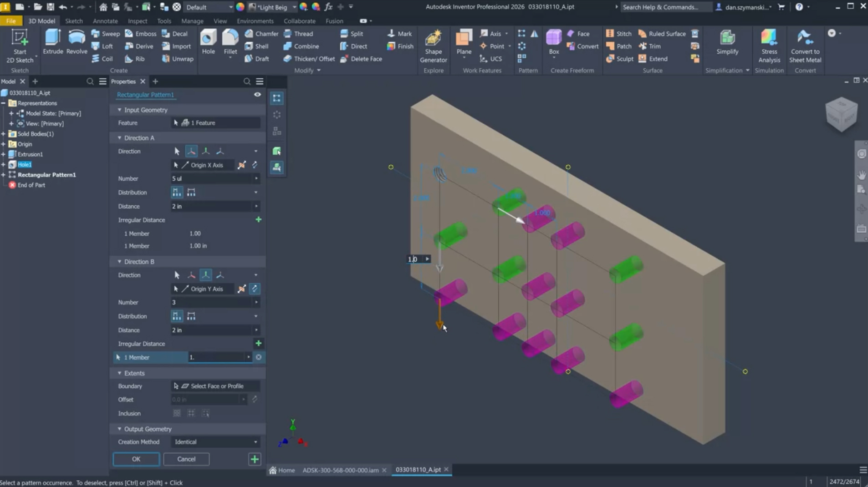Switch to ADSK-300-568-000-000.iam document tab
The width and height of the screenshot is (868, 487).
(x=340, y=470)
